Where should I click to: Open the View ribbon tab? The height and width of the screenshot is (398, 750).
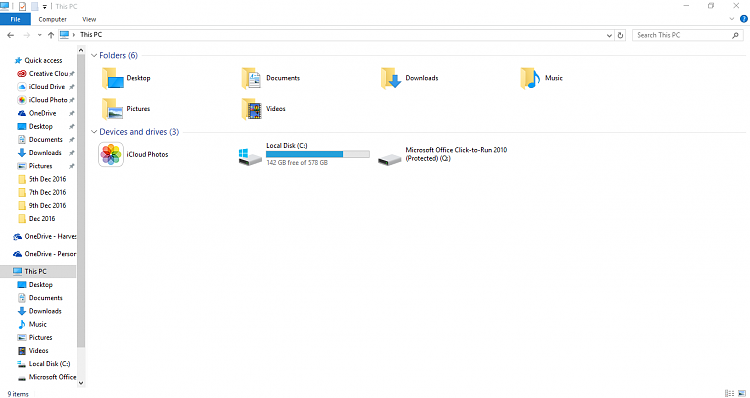(x=89, y=19)
